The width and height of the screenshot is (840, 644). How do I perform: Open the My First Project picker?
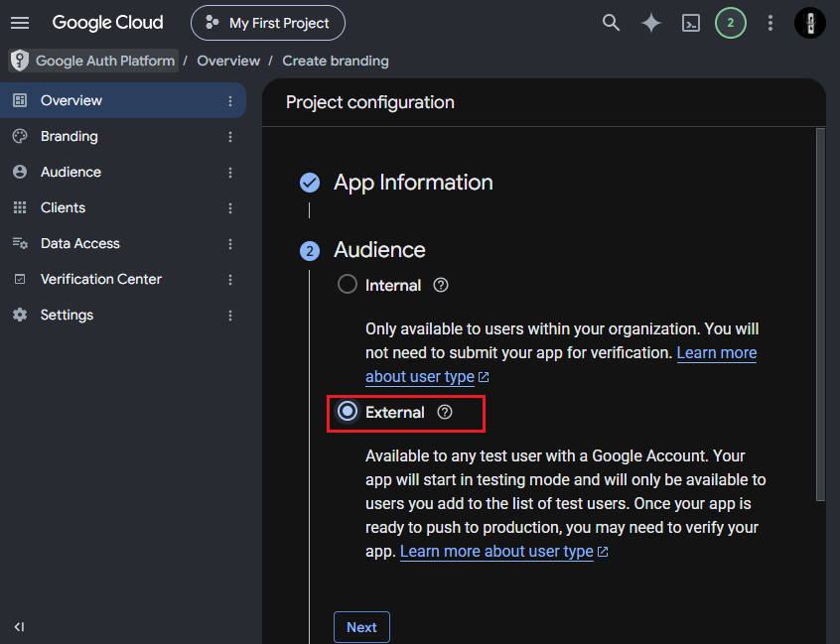coord(268,23)
